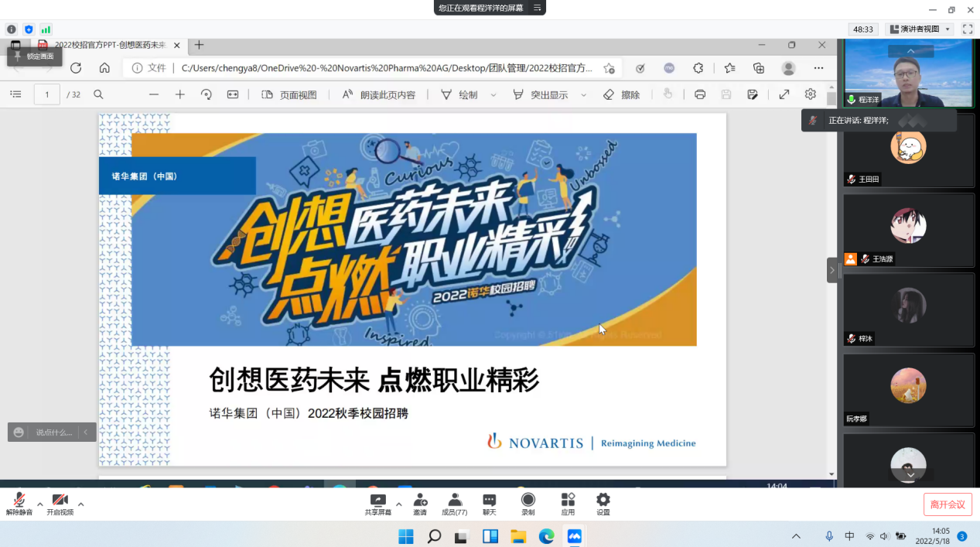Screen dimensions: 980x547
Task: Collapse the participant video side panel
Action: (x=832, y=270)
